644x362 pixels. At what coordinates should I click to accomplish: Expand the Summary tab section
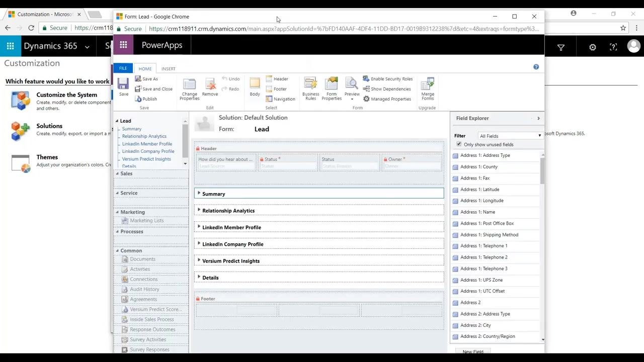[x=199, y=193]
